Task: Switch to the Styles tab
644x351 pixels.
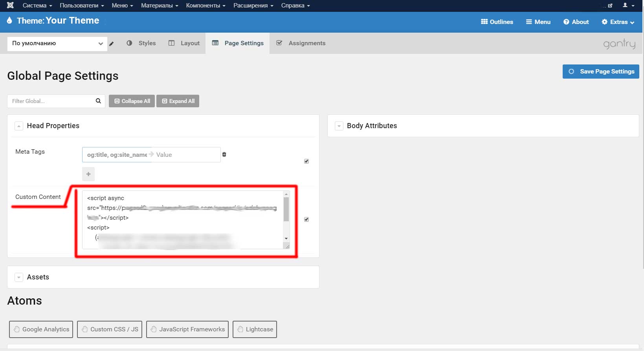Action: pos(141,43)
